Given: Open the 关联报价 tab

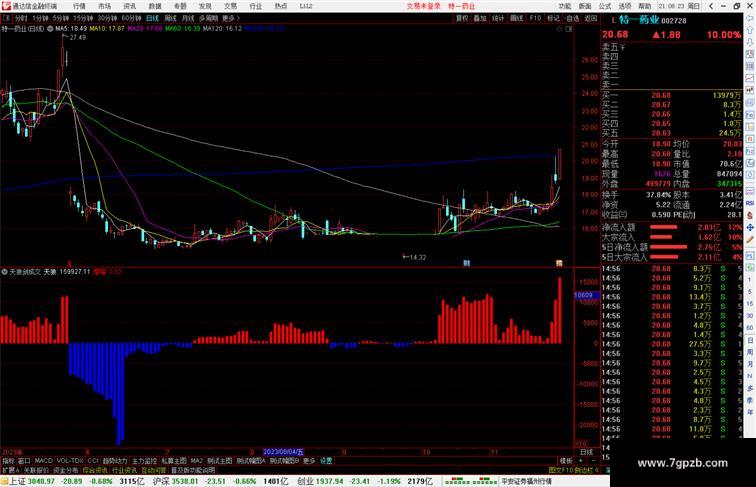Looking at the screenshot, I should click(37, 470).
